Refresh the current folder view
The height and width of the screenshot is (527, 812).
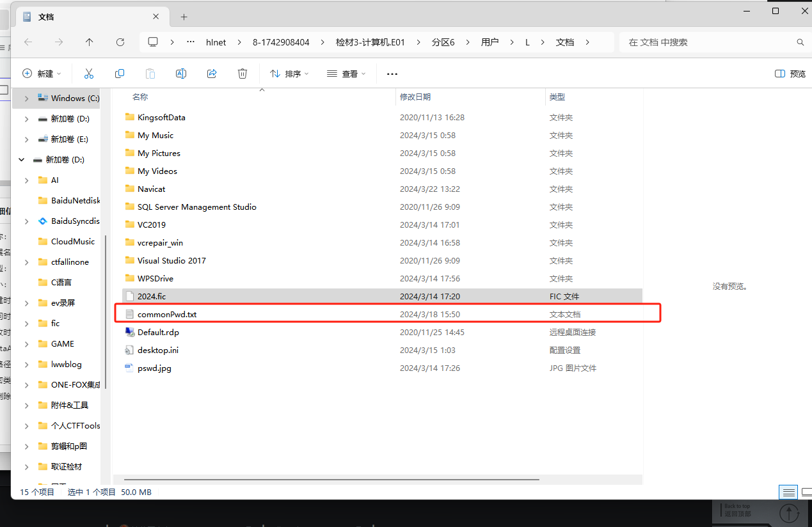(120, 42)
